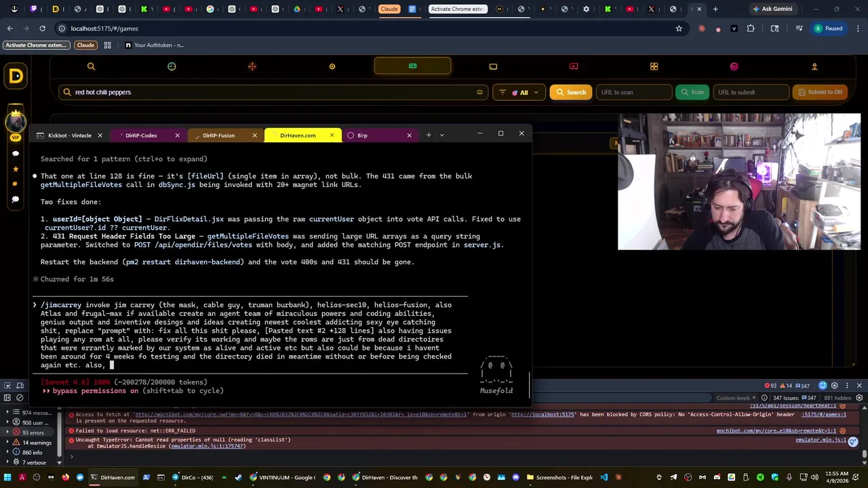868x488 pixels.
Task: Open Your Authtoken bookmark
Action: pyautogui.click(x=155, y=45)
